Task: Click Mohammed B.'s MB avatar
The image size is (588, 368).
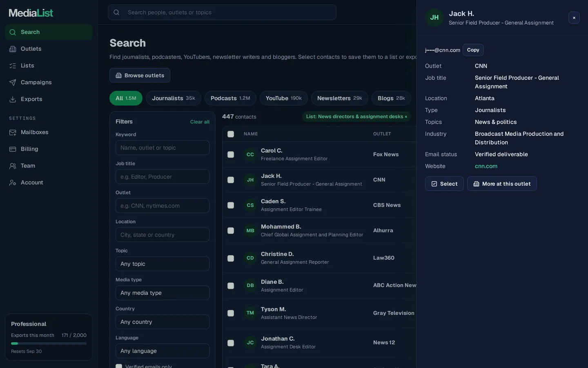Action: 250,231
